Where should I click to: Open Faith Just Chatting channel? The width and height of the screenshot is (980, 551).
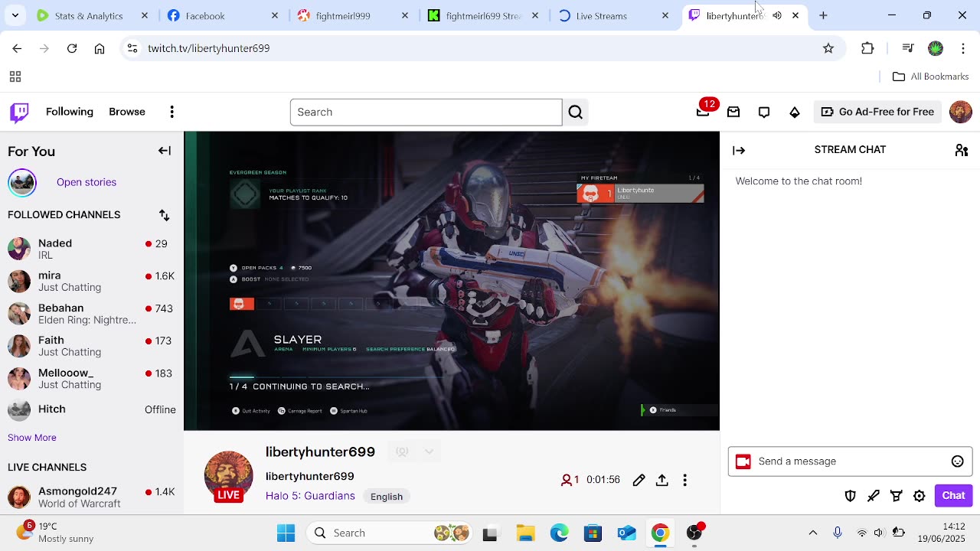pyautogui.click(x=92, y=346)
